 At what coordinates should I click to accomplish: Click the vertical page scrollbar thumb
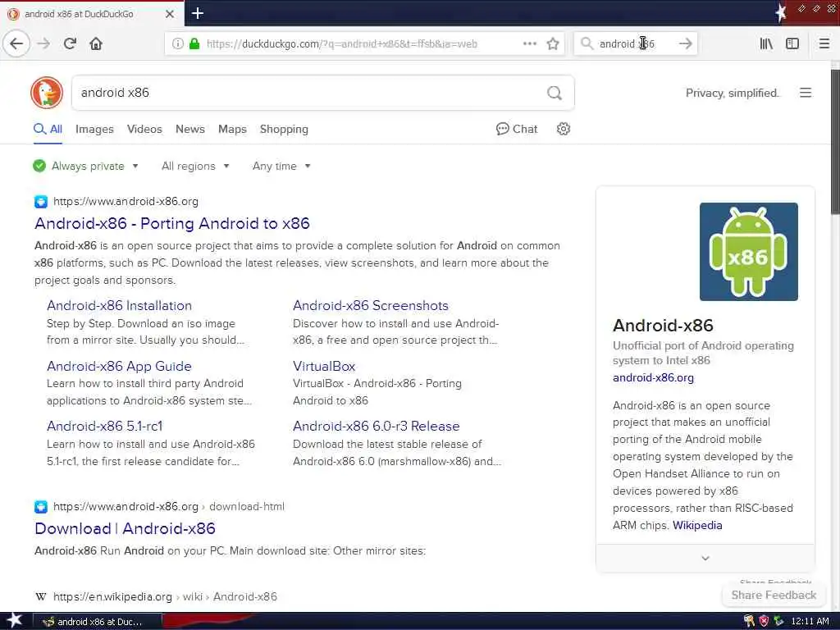834,142
